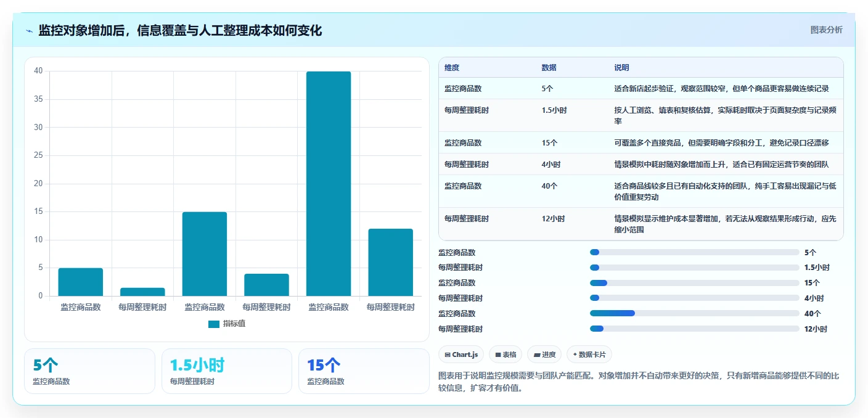Click the description starting 情景模拟中耗时随对象增加
Image resolution: width=868 pixels, height=418 pixels.
coord(721,165)
